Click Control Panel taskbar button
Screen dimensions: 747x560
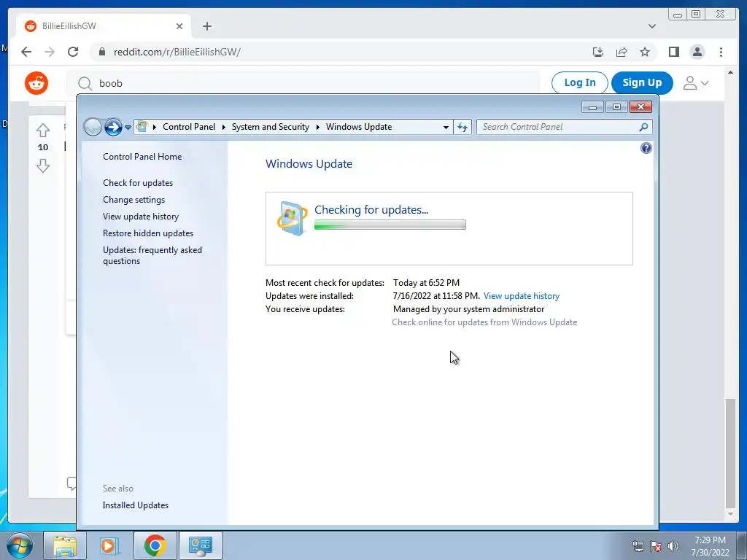(x=200, y=545)
